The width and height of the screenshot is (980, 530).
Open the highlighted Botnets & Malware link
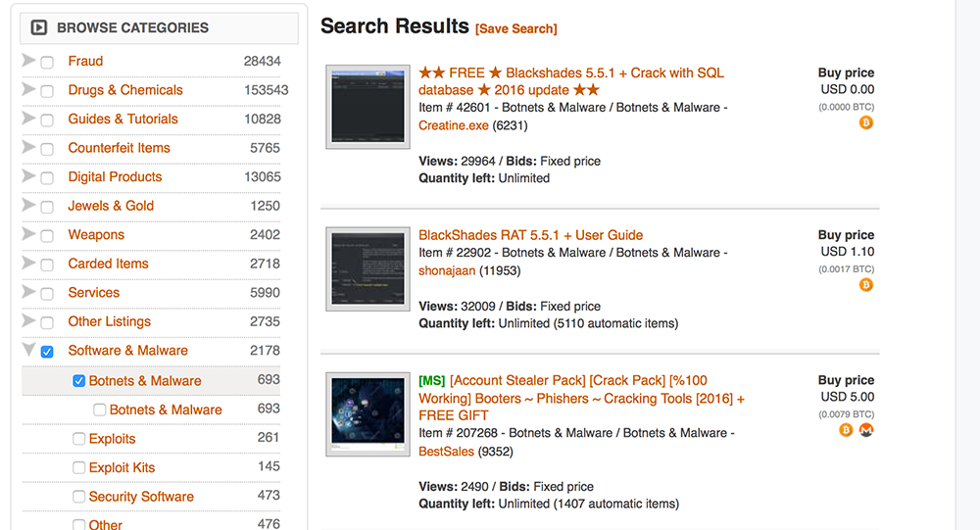145,381
